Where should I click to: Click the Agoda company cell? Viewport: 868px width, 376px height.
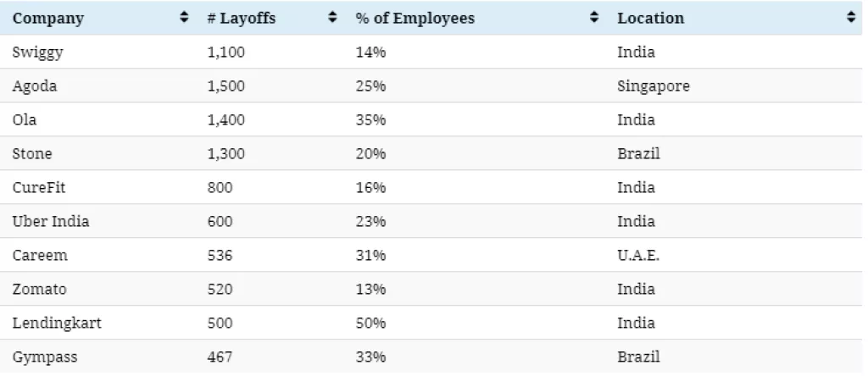point(34,86)
